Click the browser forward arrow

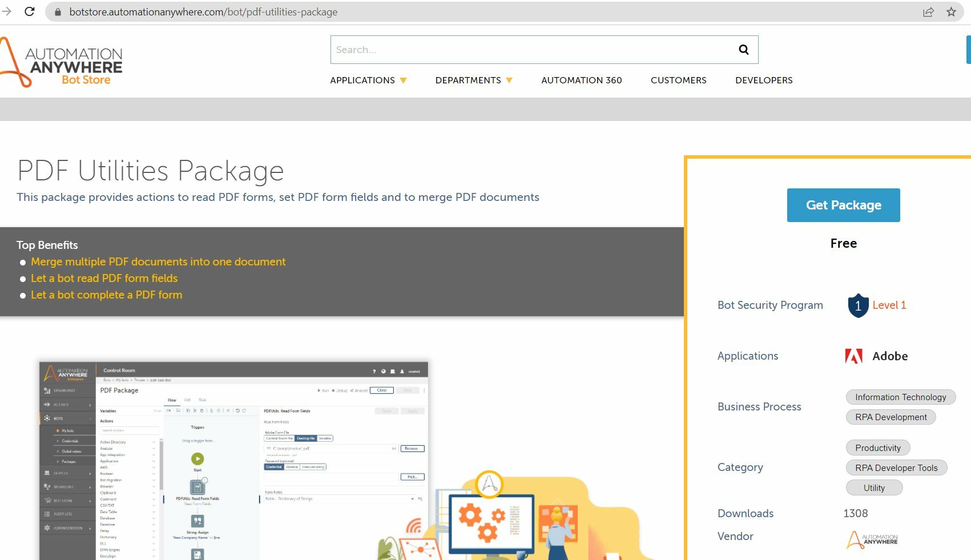6,11
